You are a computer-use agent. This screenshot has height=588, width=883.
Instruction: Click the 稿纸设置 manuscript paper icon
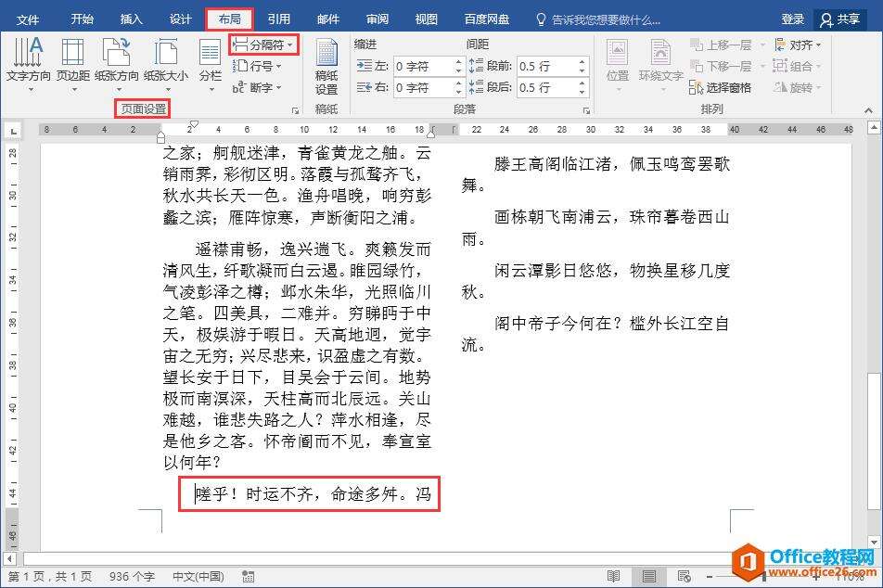tap(326, 67)
